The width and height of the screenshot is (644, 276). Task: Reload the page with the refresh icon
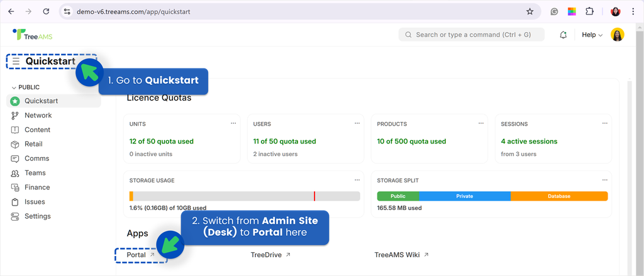(x=46, y=11)
